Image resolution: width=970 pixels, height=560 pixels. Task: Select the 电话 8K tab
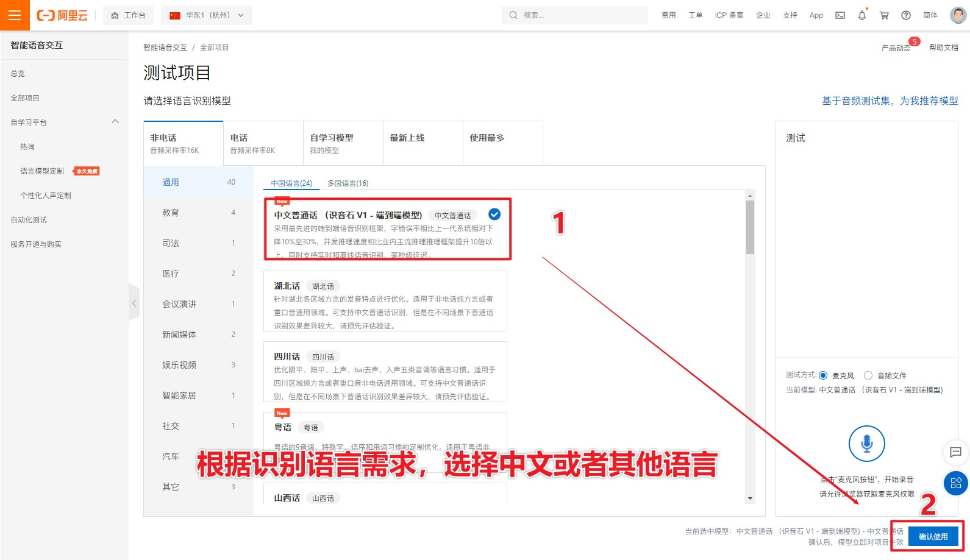[263, 143]
